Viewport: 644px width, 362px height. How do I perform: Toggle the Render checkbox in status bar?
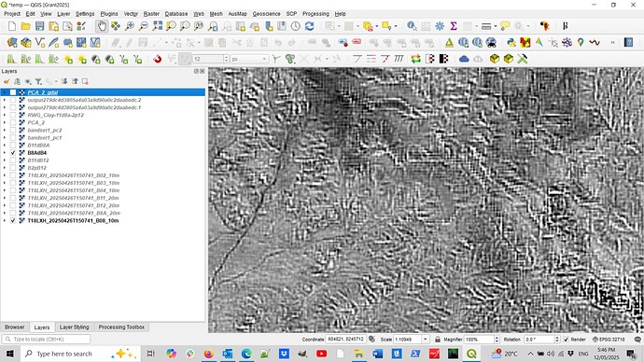[566, 340]
